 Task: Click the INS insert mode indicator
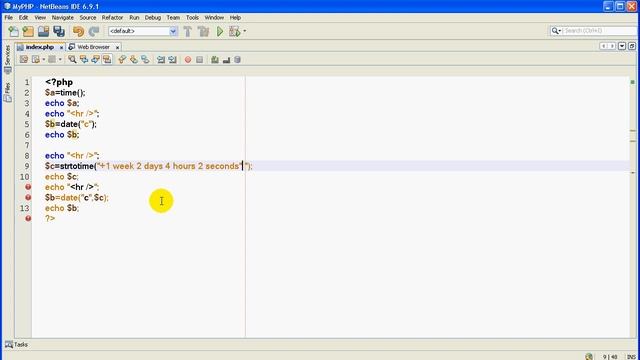point(631,357)
